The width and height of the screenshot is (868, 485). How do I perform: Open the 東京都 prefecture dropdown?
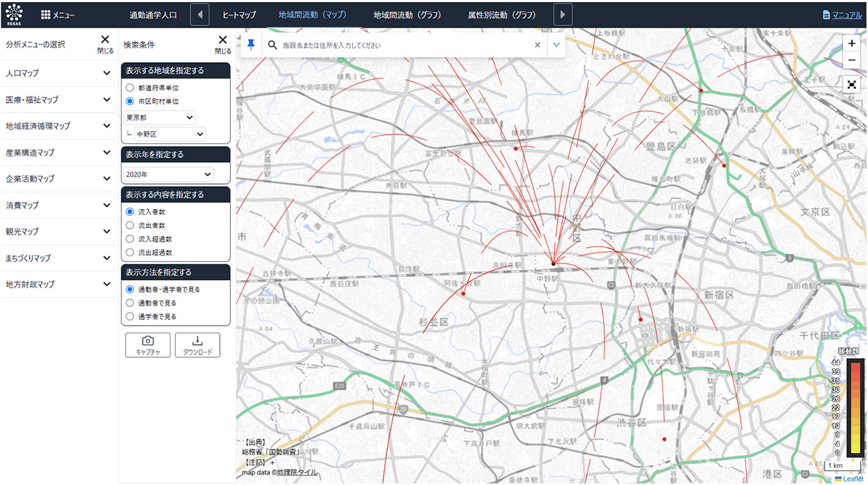(160, 117)
